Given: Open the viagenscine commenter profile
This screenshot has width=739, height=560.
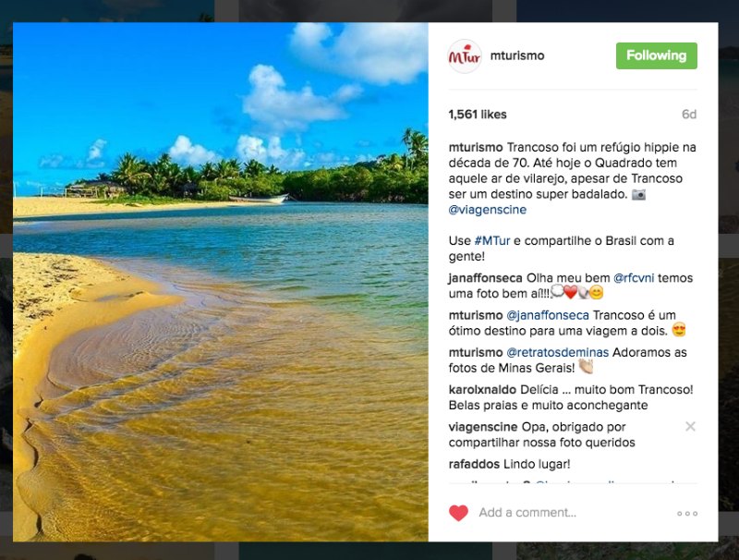Looking at the screenshot, I should [483, 427].
